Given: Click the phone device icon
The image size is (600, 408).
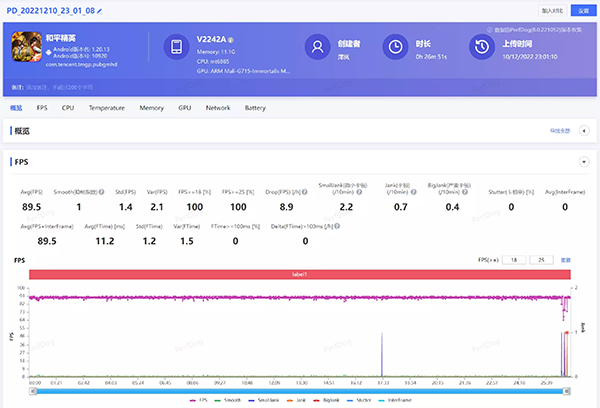Looking at the screenshot, I should pyautogui.click(x=175, y=47).
